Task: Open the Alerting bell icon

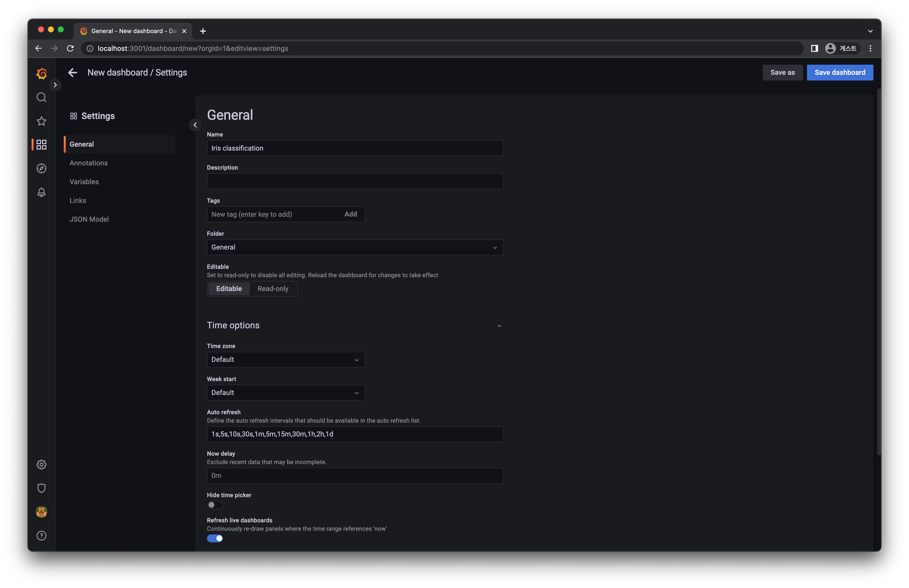Action: [42, 192]
